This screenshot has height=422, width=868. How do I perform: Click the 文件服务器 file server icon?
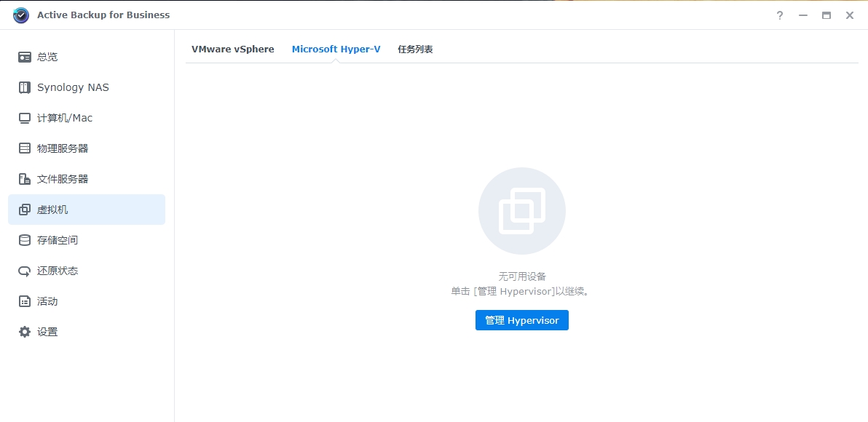pos(25,179)
